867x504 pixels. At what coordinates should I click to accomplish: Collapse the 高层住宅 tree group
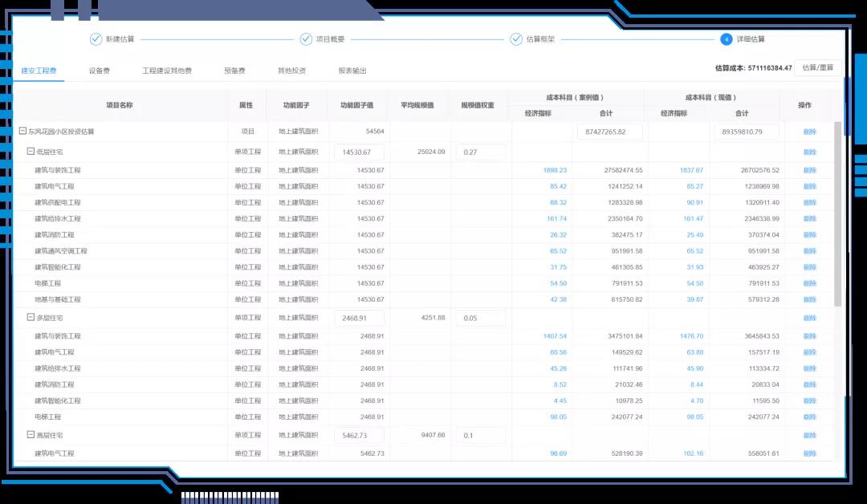tap(31, 435)
